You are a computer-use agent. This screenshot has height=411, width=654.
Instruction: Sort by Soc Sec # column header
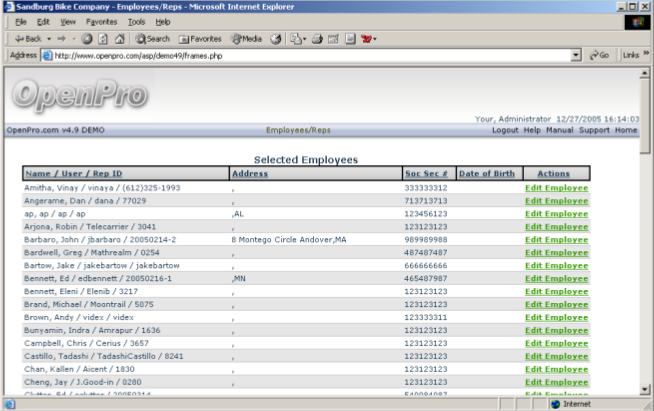(426, 174)
